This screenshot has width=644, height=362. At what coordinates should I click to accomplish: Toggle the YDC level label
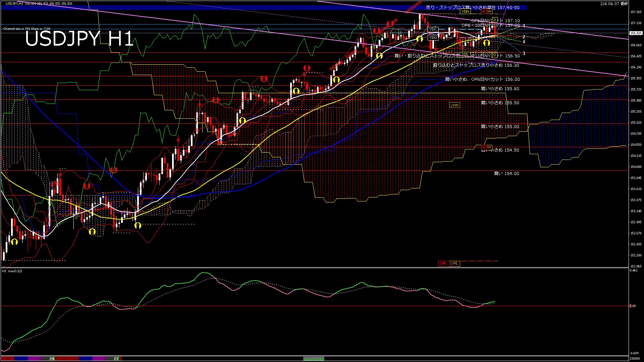(x=433, y=29)
